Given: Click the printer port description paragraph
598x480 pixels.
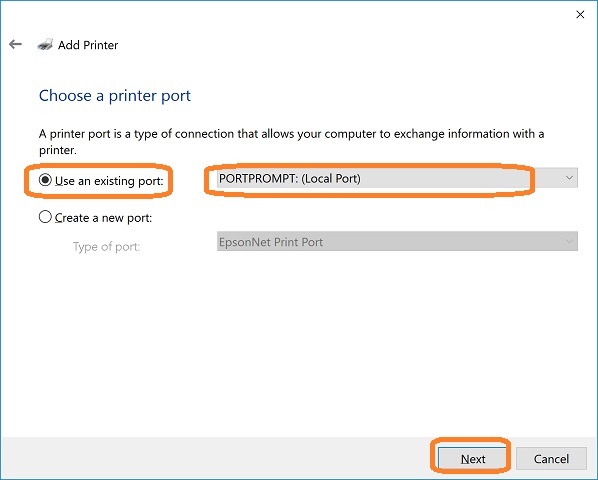Looking at the screenshot, I should point(291,141).
